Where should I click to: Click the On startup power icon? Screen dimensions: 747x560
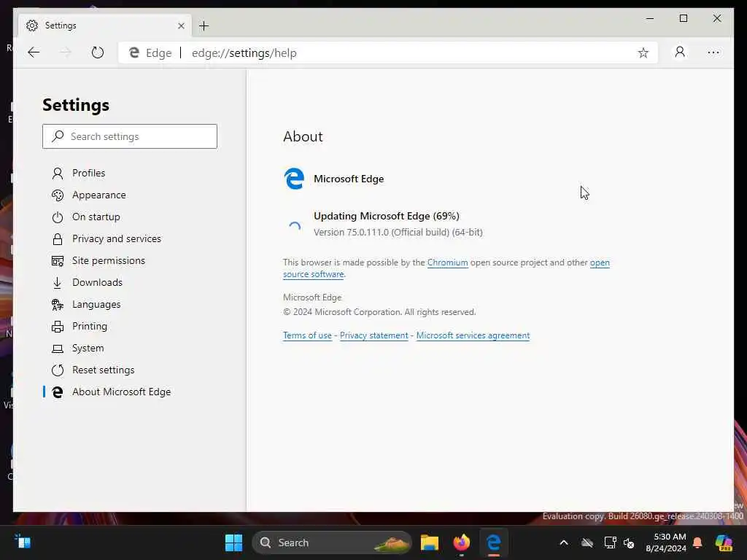57,217
